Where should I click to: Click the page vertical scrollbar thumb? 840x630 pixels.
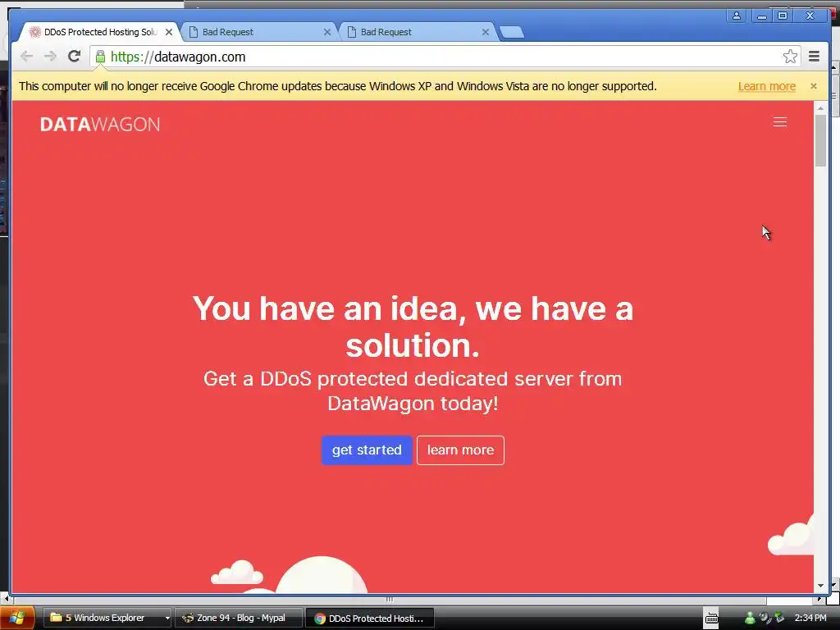[x=820, y=140]
